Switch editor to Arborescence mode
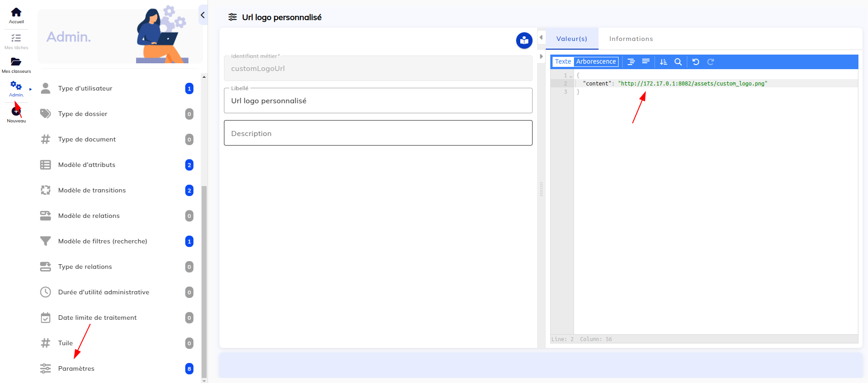The image size is (868, 383). (x=595, y=62)
